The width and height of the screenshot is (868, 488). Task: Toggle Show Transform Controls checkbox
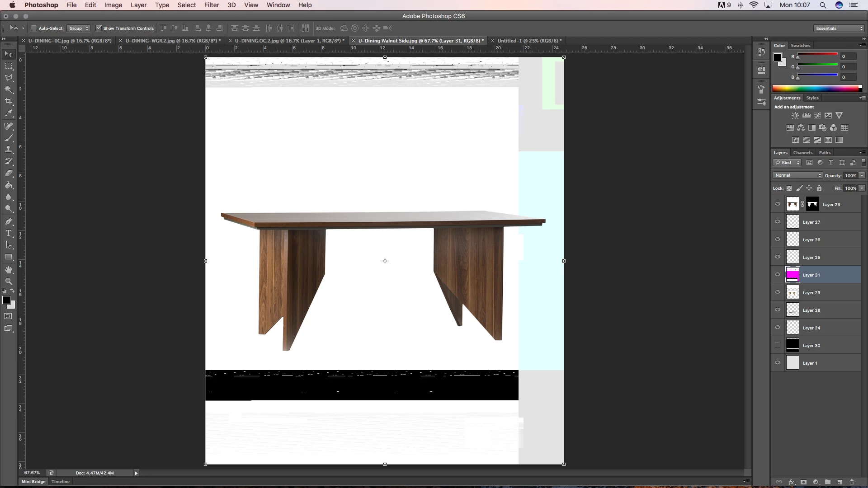99,28
